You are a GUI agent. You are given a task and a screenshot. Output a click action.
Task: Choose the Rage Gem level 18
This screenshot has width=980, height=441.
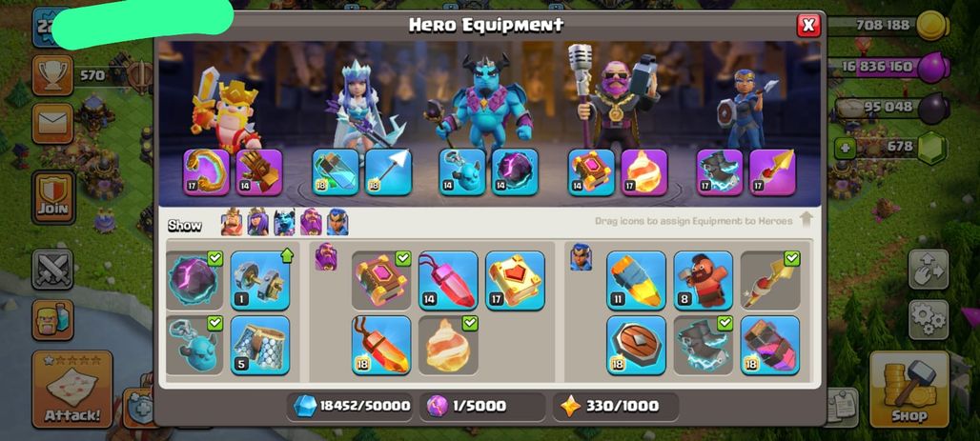381,346
